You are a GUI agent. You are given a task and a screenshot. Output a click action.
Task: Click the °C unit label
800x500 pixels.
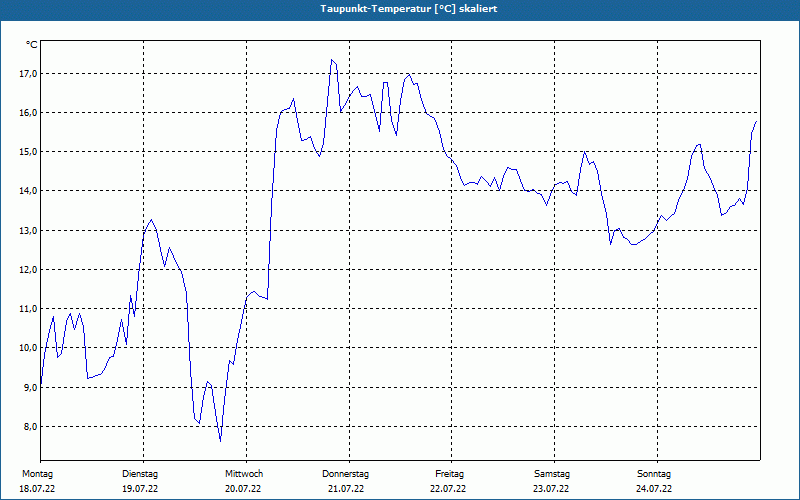(x=32, y=45)
